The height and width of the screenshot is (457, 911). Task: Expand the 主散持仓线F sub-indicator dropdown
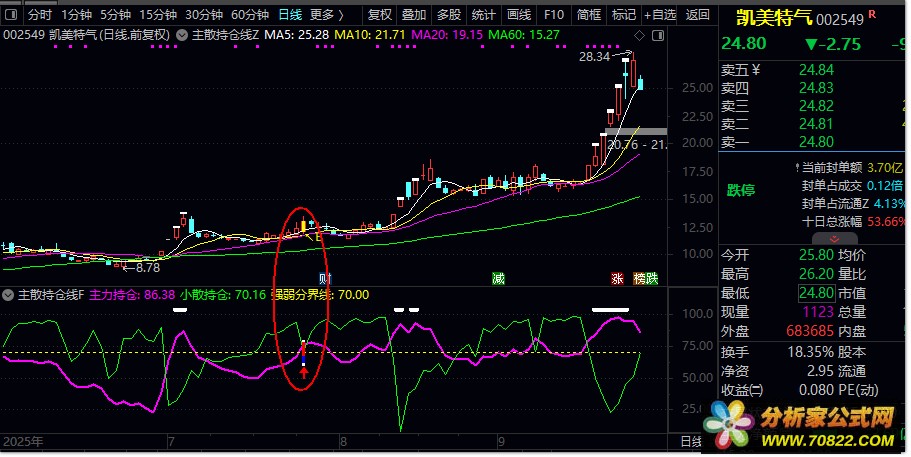tap(8, 295)
